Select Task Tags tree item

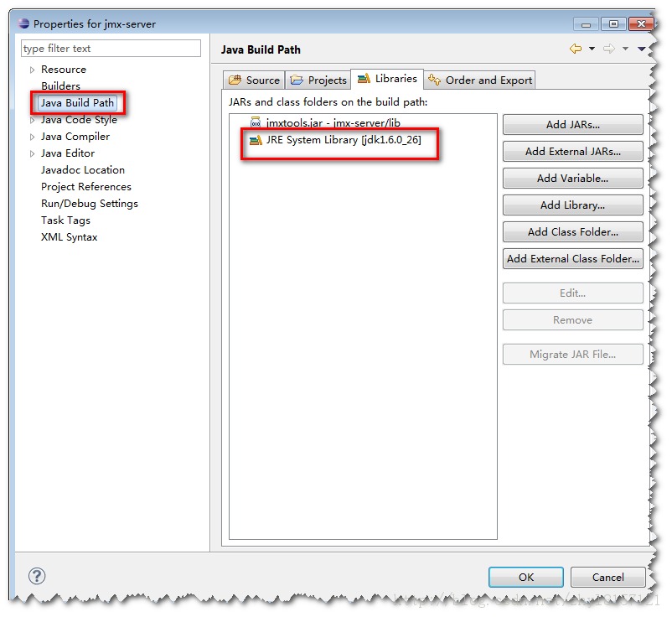(65, 220)
